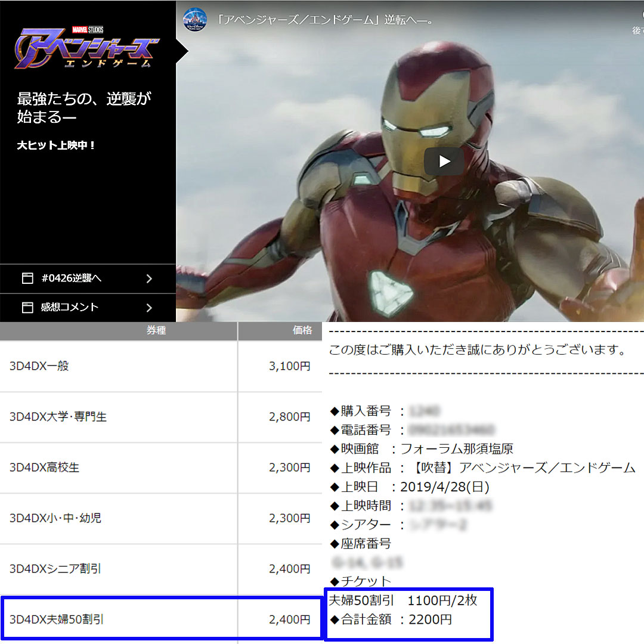Click the ◆購入番号 label
This screenshot has height=644, width=644.
(x=361, y=411)
